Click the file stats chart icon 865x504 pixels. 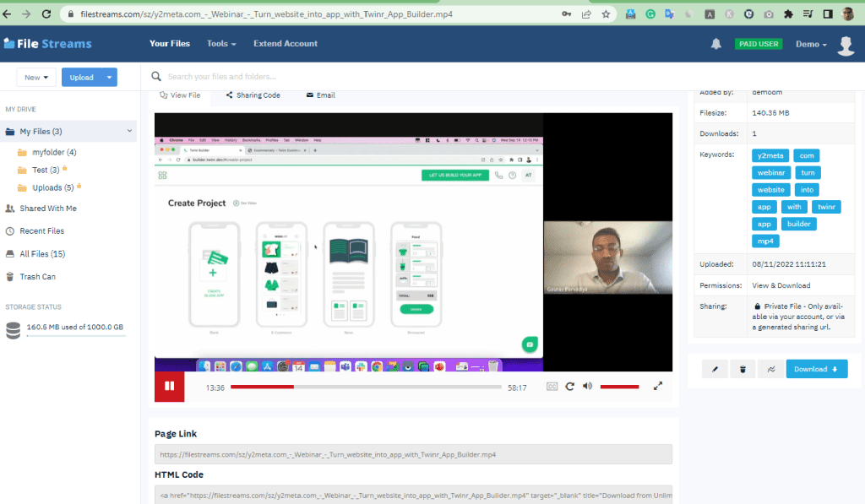pos(770,369)
